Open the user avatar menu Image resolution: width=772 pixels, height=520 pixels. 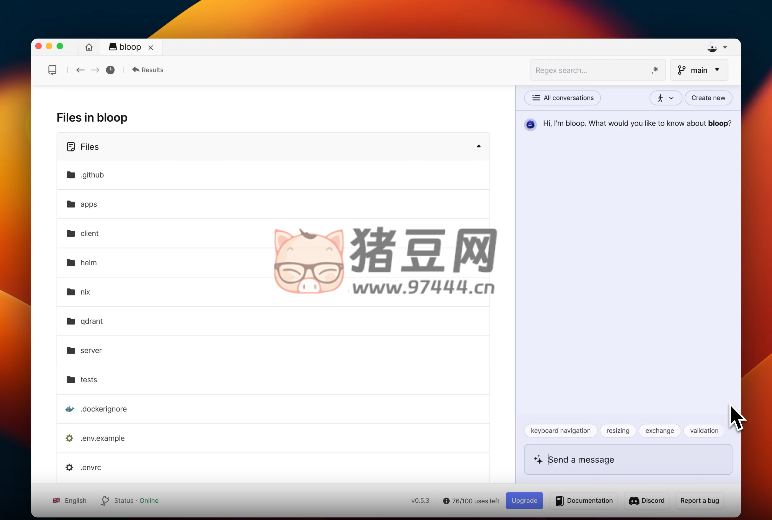(x=716, y=47)
